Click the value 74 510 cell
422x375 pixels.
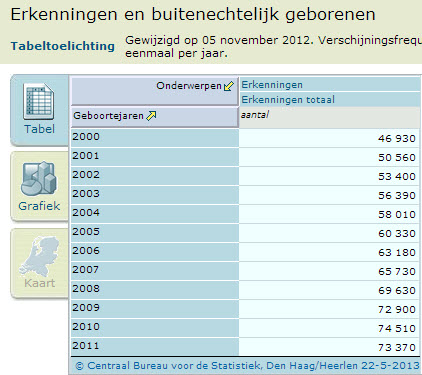pyautogui.click(x=329, y=328)
